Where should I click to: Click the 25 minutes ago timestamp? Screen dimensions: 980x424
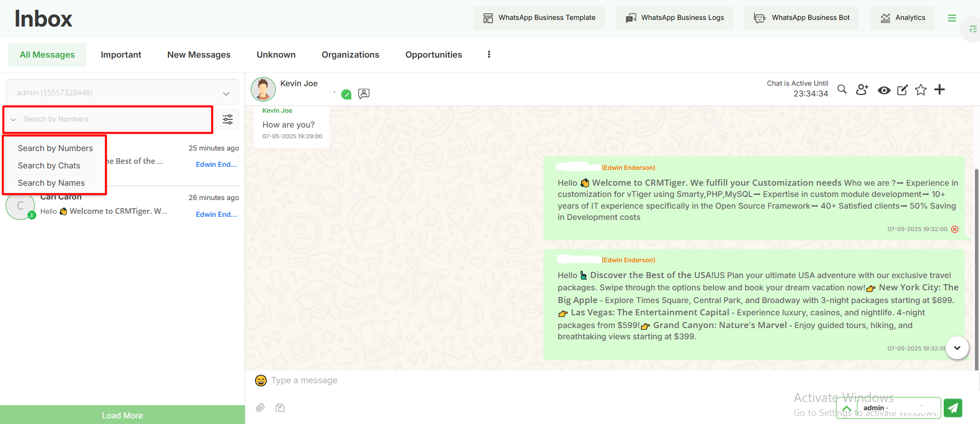[x=213, y=148]
